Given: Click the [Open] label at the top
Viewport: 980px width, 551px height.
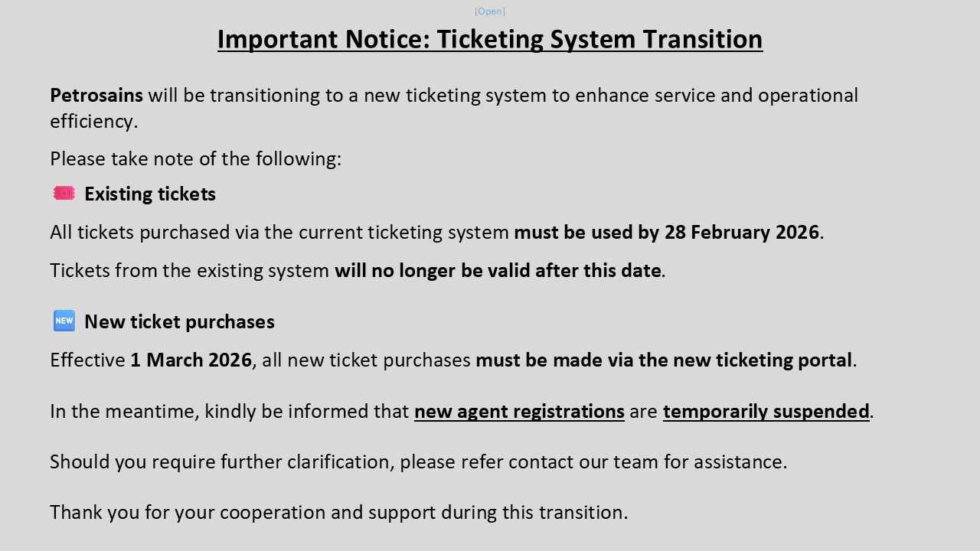Looking at the screenshot, I should 490,11.
